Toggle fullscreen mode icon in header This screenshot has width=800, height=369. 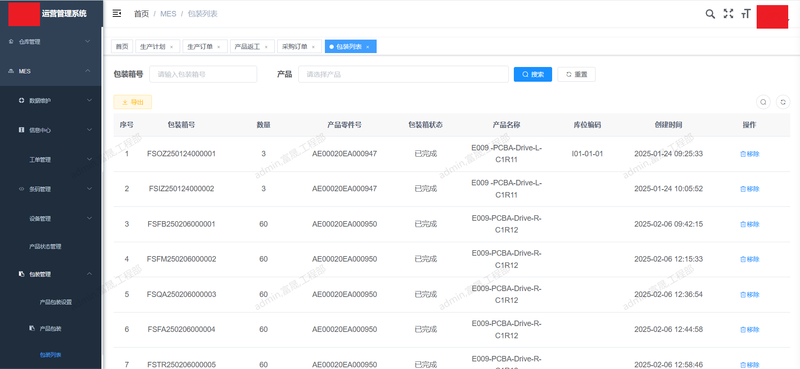point(728,14)
